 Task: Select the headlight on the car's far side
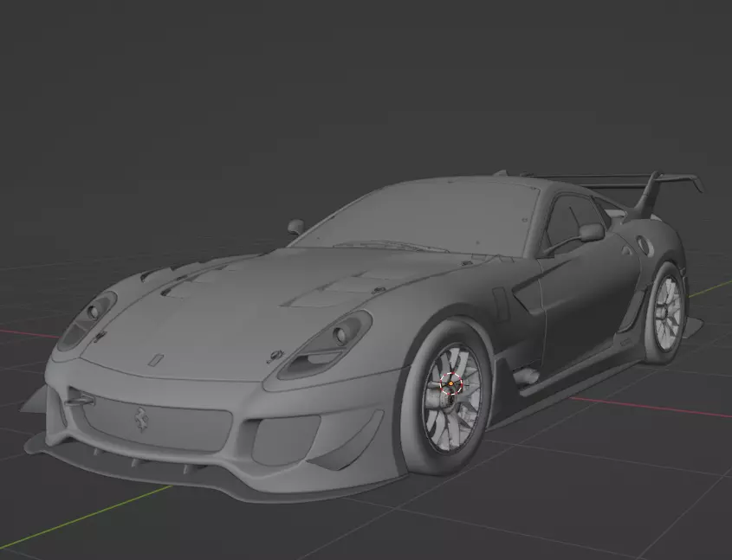click(87, 321)
